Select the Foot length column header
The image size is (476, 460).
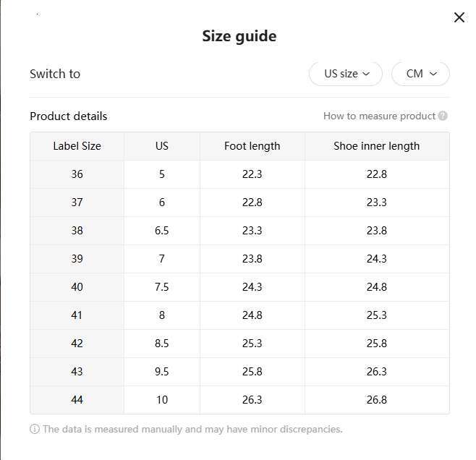(252, 146)
